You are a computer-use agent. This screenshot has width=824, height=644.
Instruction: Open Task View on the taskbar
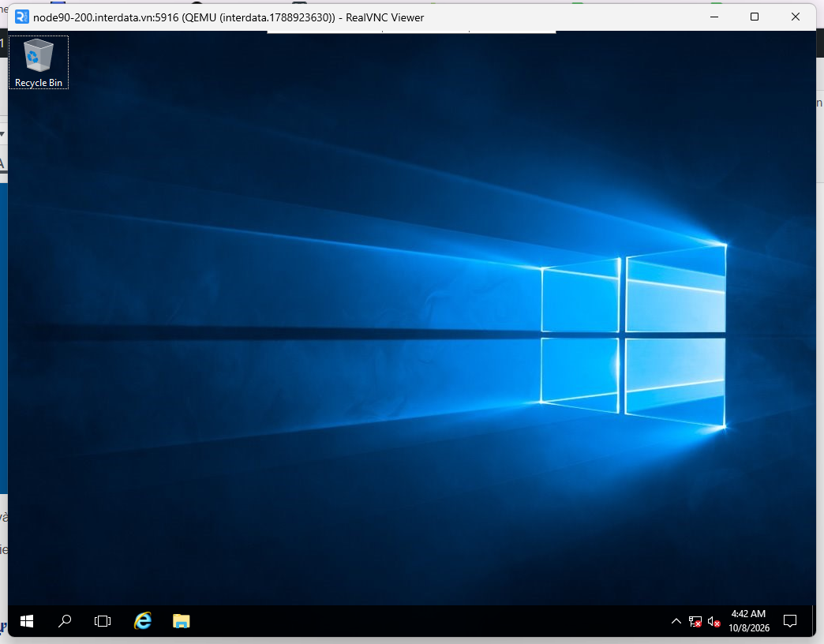(103, 621)
